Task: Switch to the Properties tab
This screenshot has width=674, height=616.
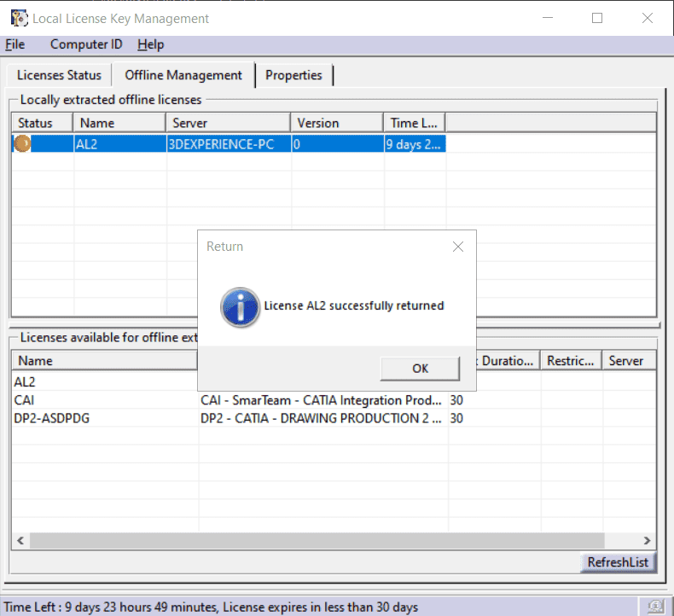Action: pos(293,75)
